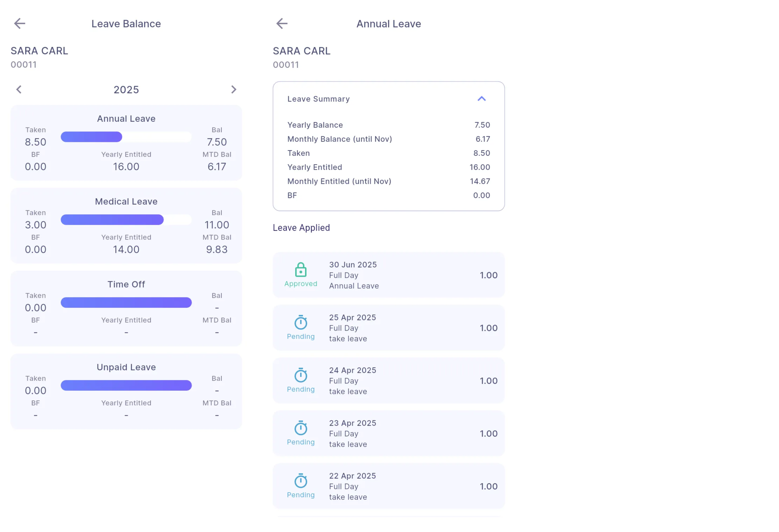Image resolution: width=779 pixels, height=532 pixels.
Task: Click Pending timer icon for 22 Apr 2025
Action: click(x=301, y=481)
